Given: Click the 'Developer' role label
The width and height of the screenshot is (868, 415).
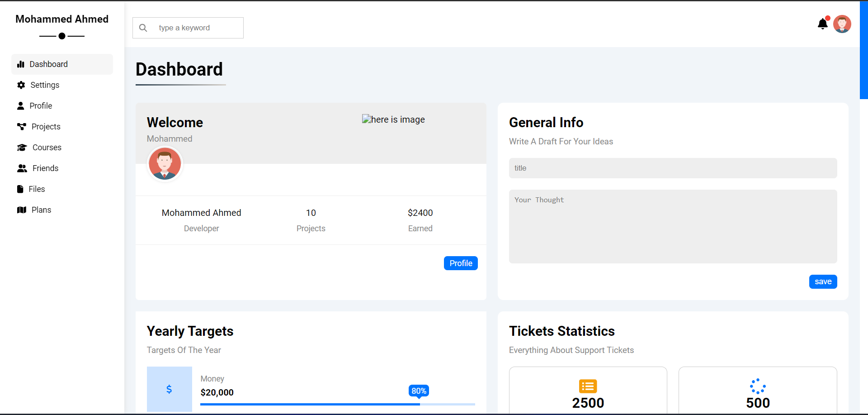Looking at the screenshot, I should pos(201,229).
